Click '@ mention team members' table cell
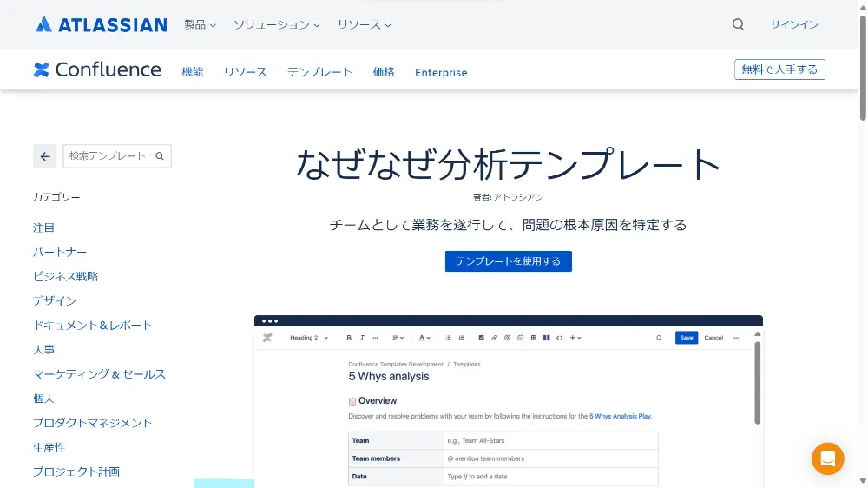 click(x=551, y=458)
